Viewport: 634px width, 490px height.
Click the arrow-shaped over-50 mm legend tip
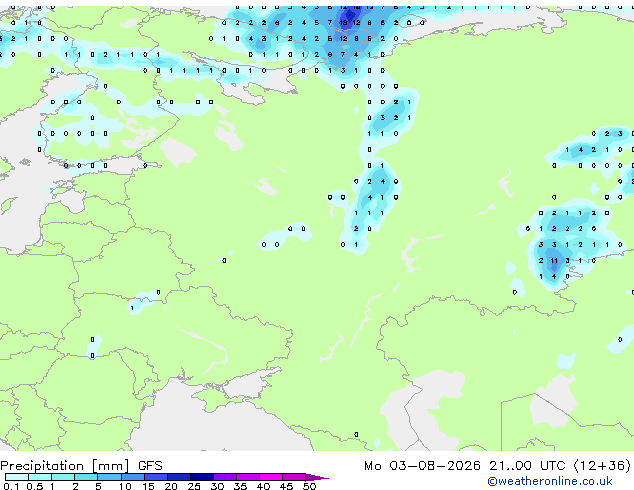click(x=317, y=477)
